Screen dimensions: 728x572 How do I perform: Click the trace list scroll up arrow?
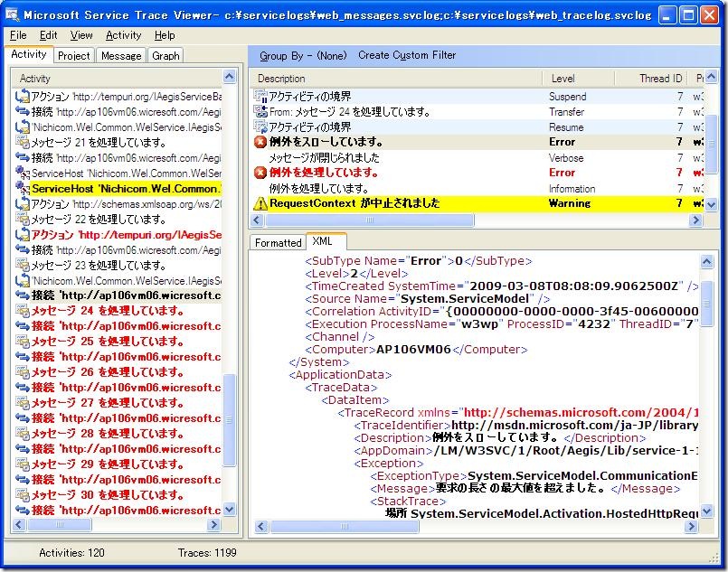(711, 76)
